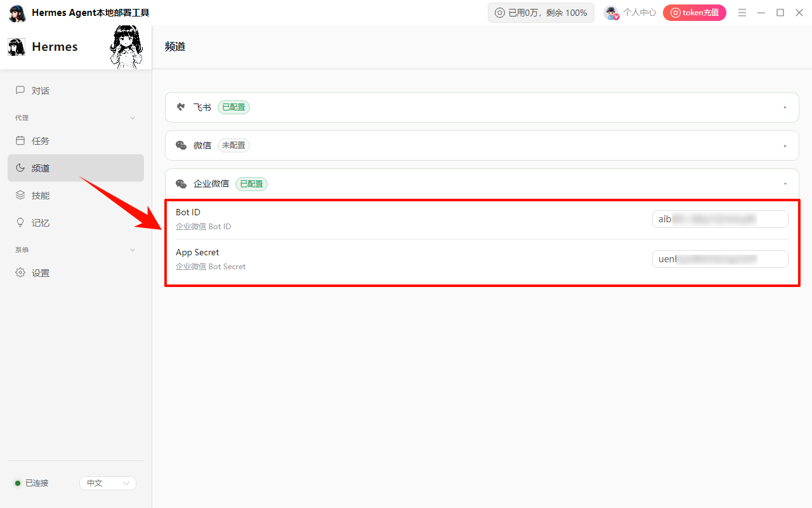Open 个人中心 user center

click(639, 13)
